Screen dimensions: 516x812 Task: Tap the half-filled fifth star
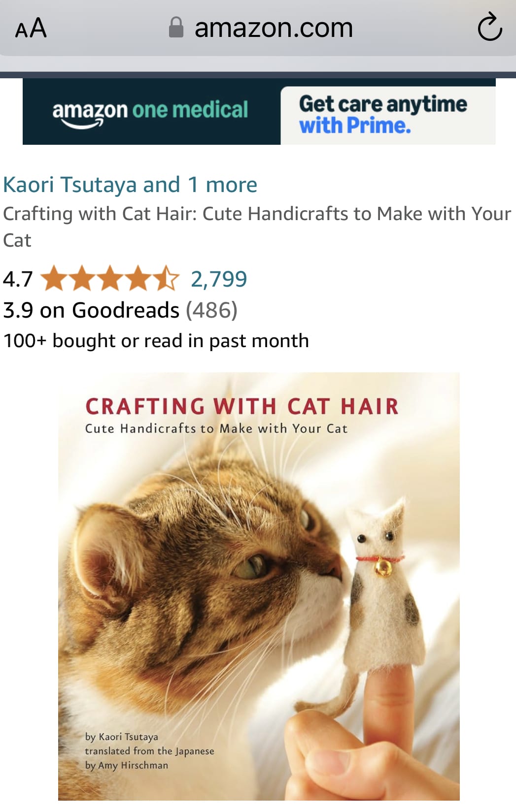[166, 278]
